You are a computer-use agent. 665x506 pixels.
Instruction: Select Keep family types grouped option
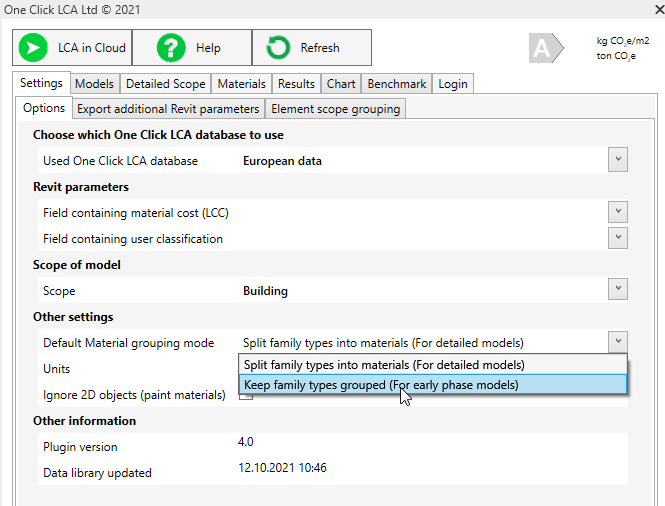point(381,385)
